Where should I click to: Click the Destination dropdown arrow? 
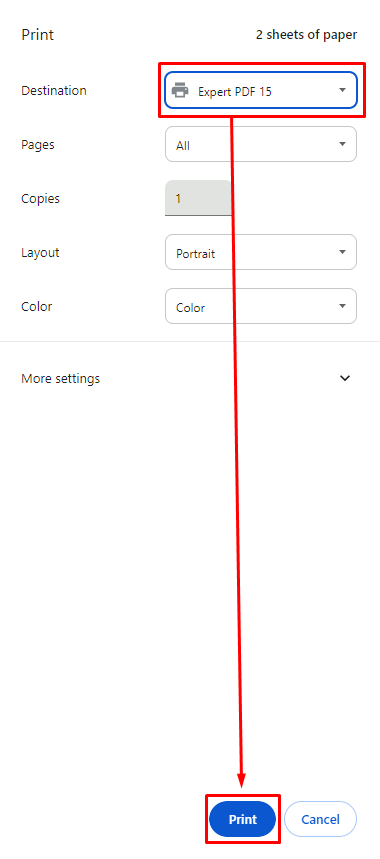point(342,90)
